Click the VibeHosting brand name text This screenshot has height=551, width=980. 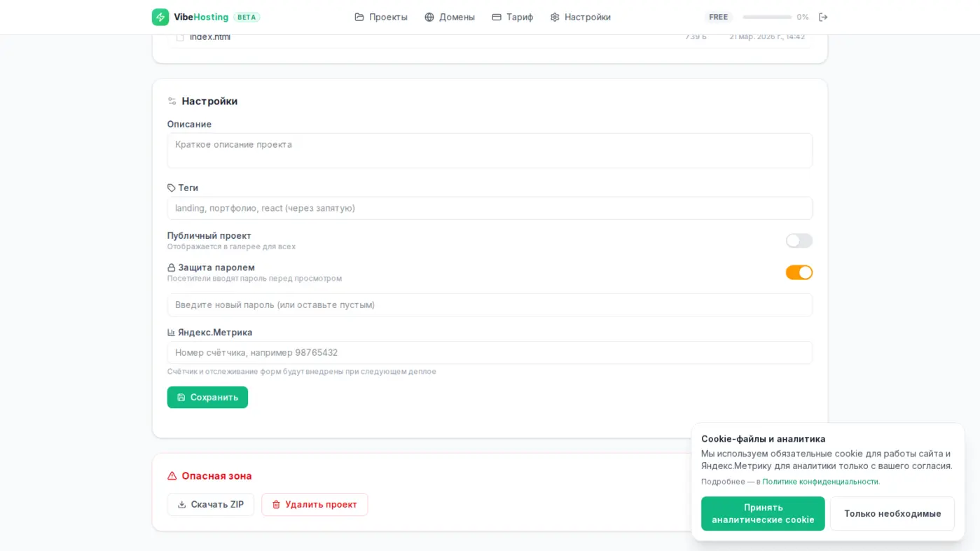click(x=201, y=17)
